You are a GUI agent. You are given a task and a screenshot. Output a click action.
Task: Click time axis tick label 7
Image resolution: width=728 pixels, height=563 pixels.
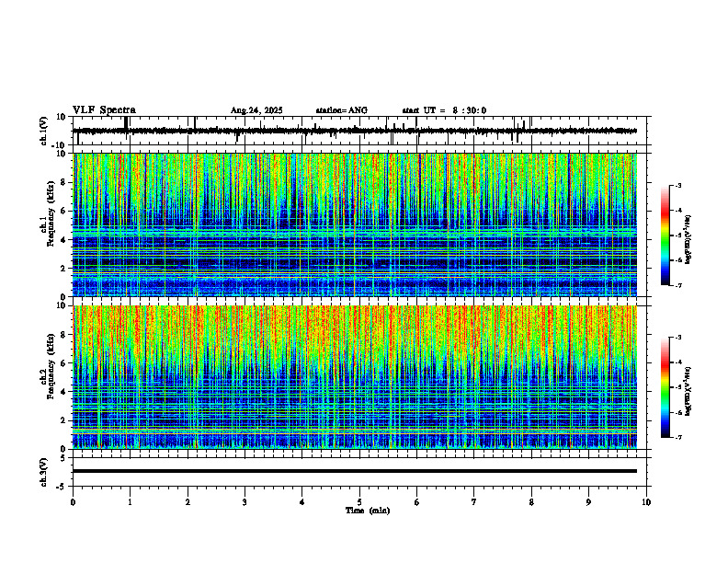tap(474, 502)
